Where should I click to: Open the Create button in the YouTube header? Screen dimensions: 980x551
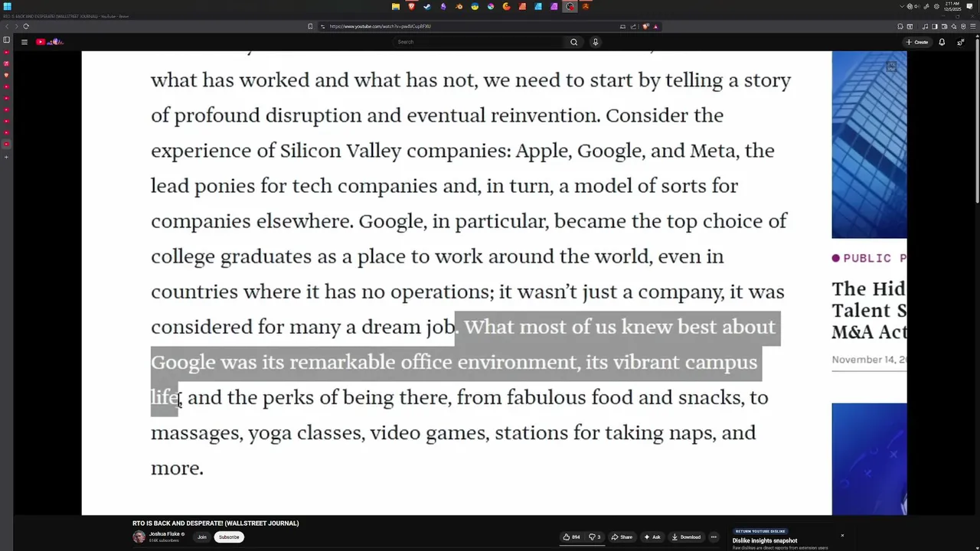click(917, 42)
